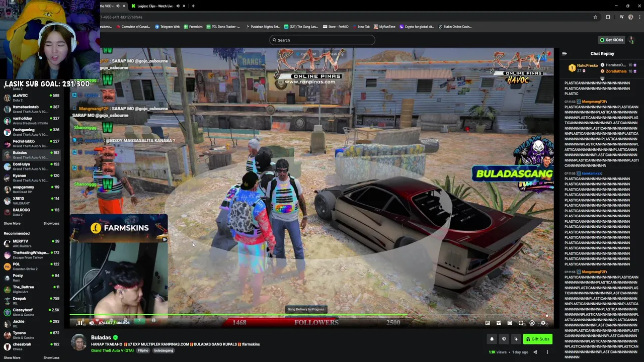This screenshot has height=362, width=644.
Task: Share the stream using share icon
Action: point(535,352)
